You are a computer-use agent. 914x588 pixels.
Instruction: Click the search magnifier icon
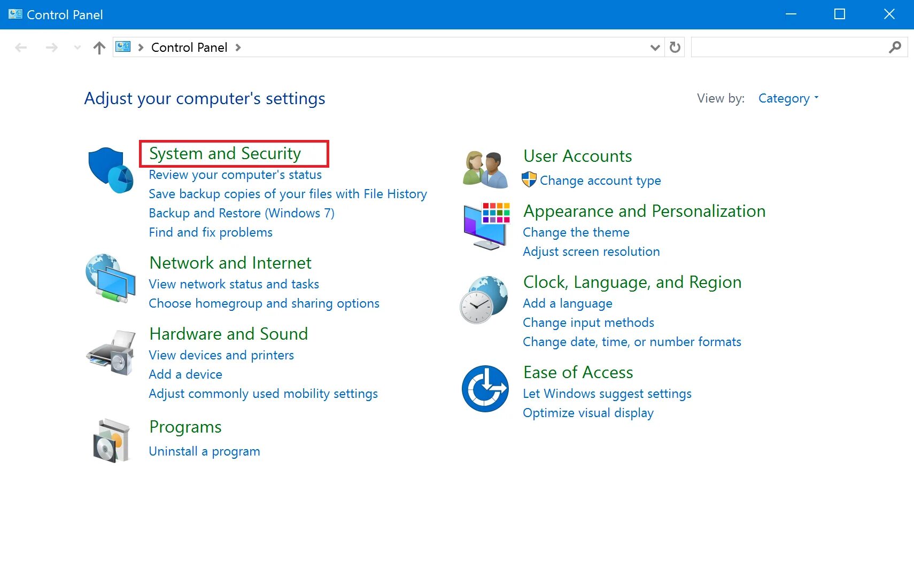(x=895, y=48)
